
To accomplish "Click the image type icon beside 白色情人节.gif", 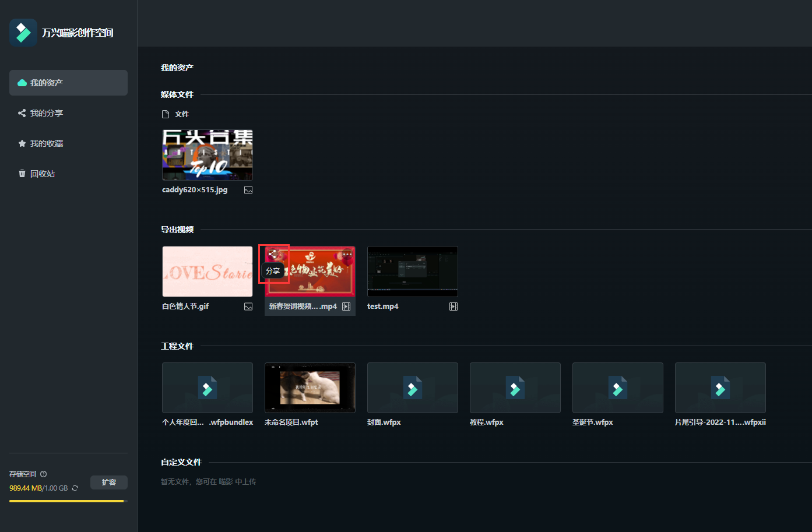I will click(248, 306).
